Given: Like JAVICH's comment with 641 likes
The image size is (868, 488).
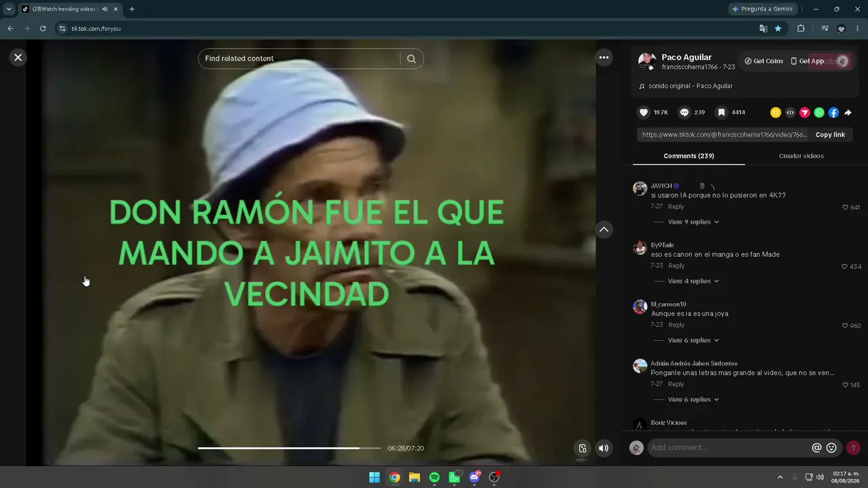Looking at the screenshot, I should point(845,207).
